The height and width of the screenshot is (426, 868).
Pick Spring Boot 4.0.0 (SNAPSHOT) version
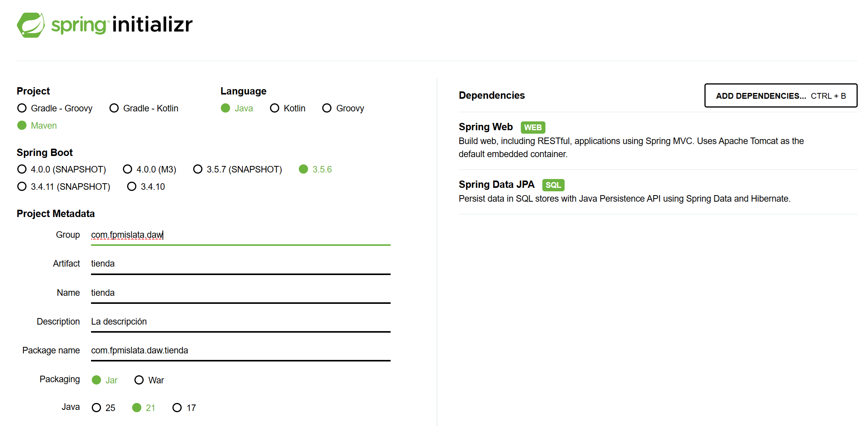pos(22,169)
